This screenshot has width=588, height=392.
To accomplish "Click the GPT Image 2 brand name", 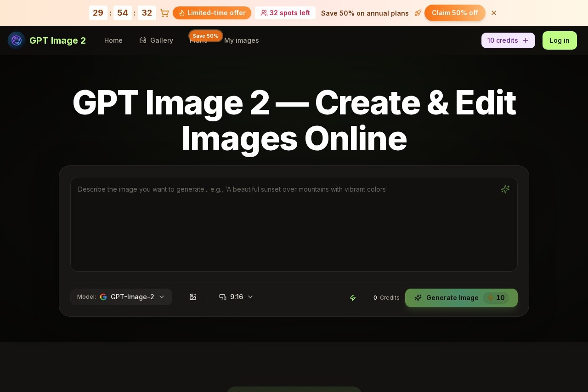I will (57, 40).
